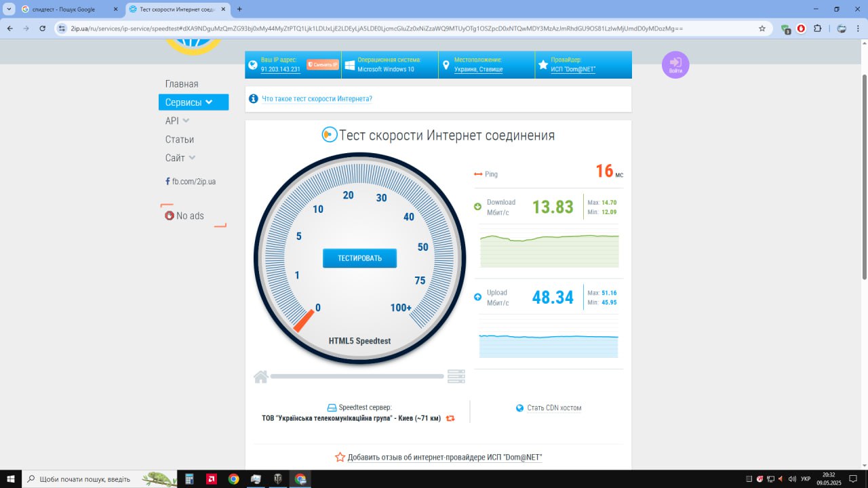868x488 pixels.
Task: Open the Главная menu item
Action: 182,84
